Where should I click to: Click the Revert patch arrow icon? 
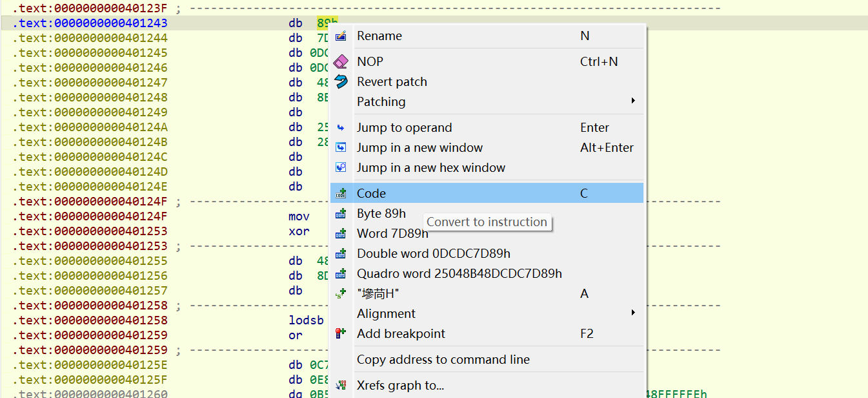tap(341, 82)
